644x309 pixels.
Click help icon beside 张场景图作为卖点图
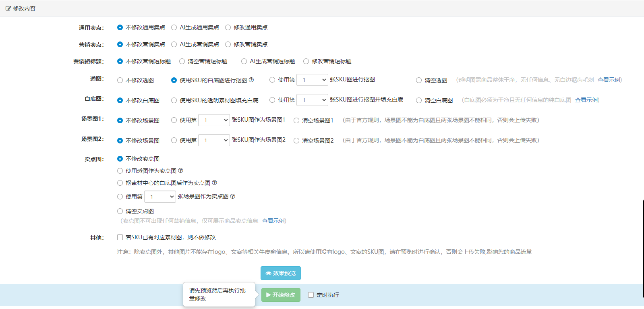coord(232,196)
